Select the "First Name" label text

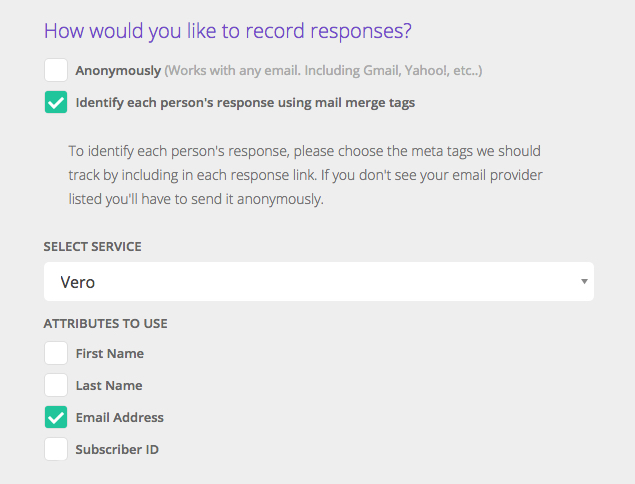pyautogui.click(x=110, y=353)
